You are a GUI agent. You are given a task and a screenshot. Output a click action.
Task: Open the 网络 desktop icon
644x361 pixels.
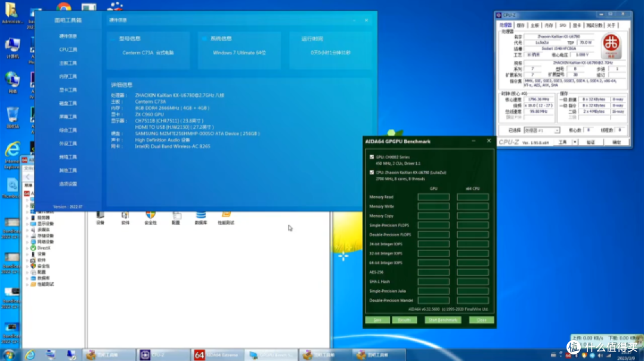pos(13,83)
